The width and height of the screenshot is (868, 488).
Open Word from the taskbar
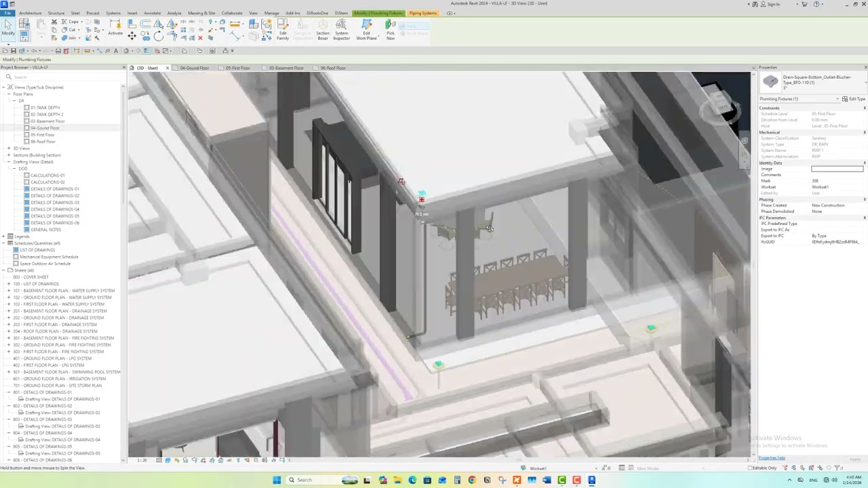click(547, 480)
